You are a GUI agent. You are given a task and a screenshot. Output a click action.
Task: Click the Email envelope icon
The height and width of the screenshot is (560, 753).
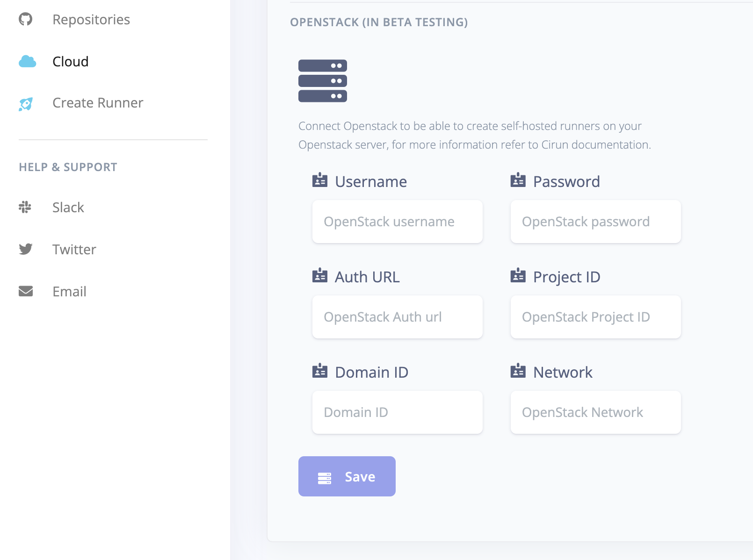point(26,291)
